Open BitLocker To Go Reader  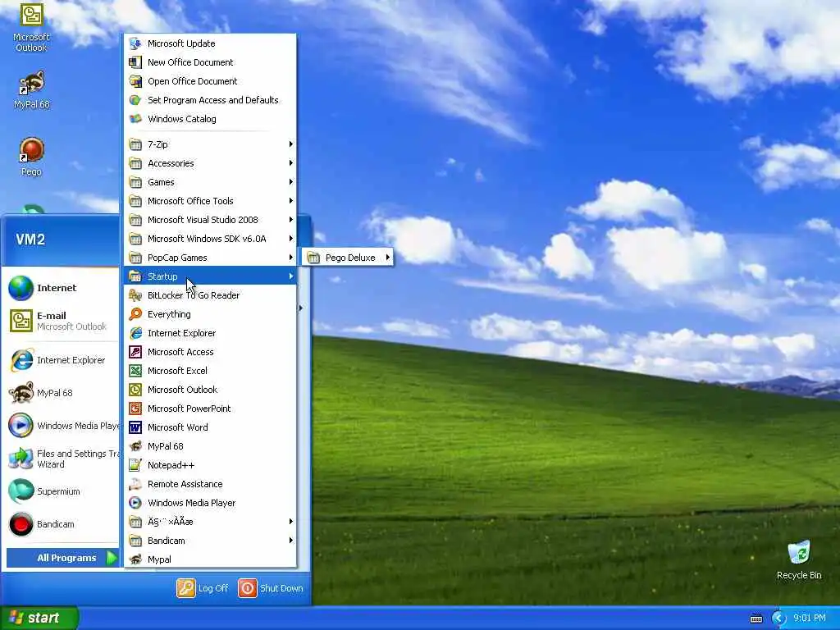210,295
